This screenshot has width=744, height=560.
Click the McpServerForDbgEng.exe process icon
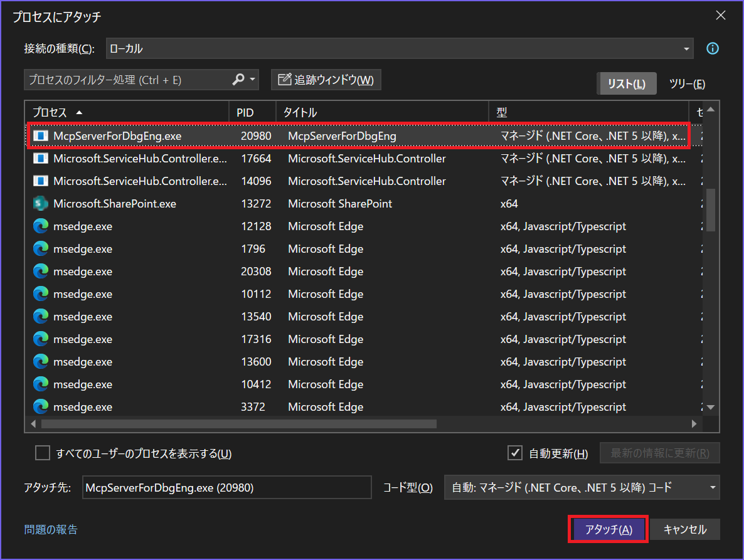[x=40, y=136]
